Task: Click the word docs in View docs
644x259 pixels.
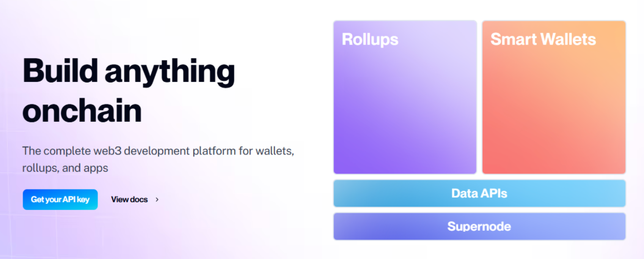Action: (139, 199)
